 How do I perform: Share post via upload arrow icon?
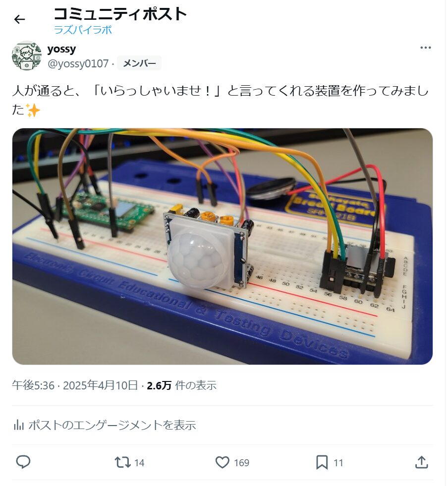coord(422,462)
